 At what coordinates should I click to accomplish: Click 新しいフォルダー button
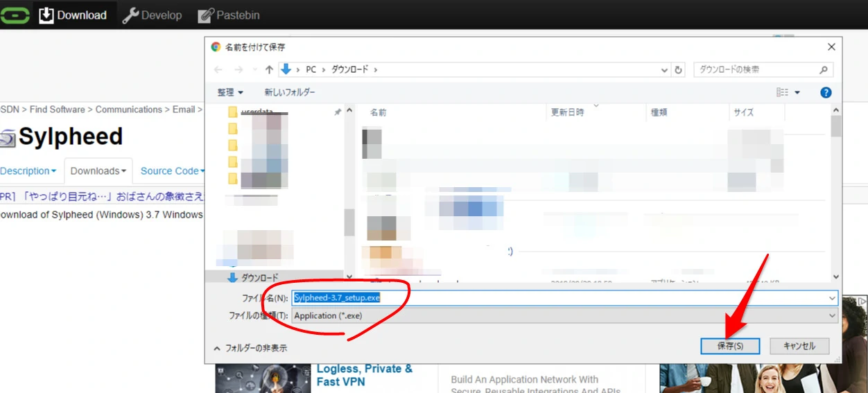point(289,92)
